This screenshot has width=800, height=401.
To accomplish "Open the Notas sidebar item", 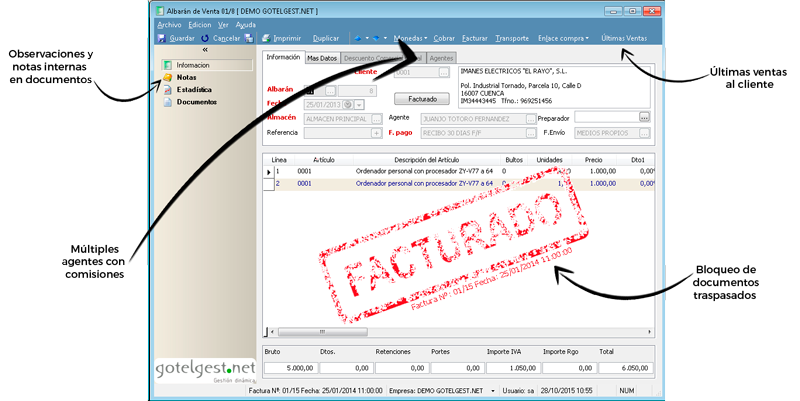I will pos(187,78).
